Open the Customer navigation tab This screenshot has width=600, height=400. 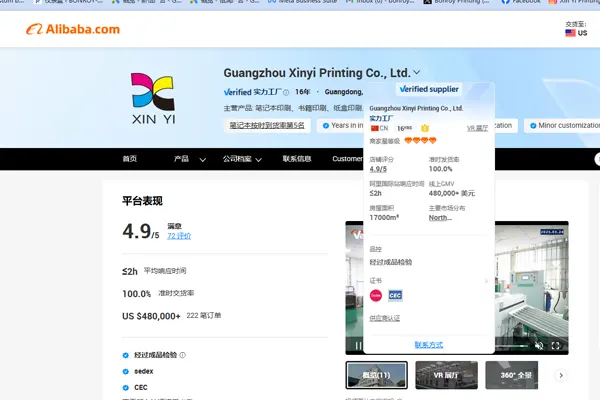tap(347, 159)
